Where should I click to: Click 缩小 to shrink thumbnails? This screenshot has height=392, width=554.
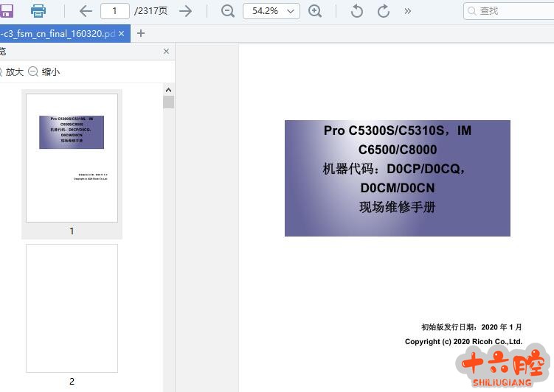(x=44, y=72)
